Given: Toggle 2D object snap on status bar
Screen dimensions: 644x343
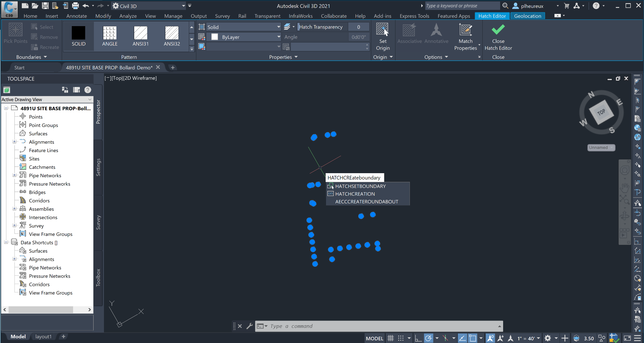Looking at the screenshot, I should [473, 338].
